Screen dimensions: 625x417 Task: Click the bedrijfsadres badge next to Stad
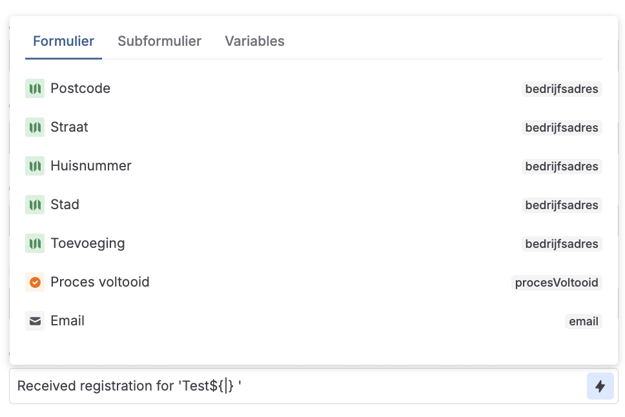(x=561, y=205)
